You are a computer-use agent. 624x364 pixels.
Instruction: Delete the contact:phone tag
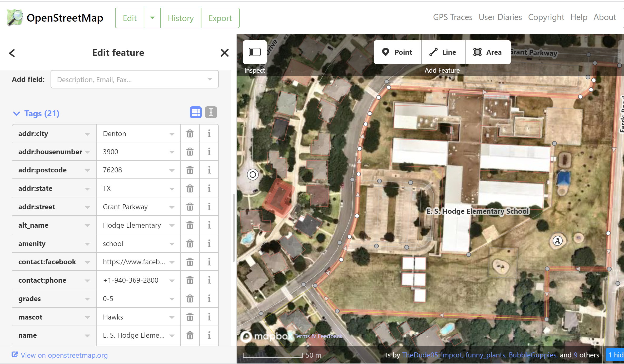(190, 280)
